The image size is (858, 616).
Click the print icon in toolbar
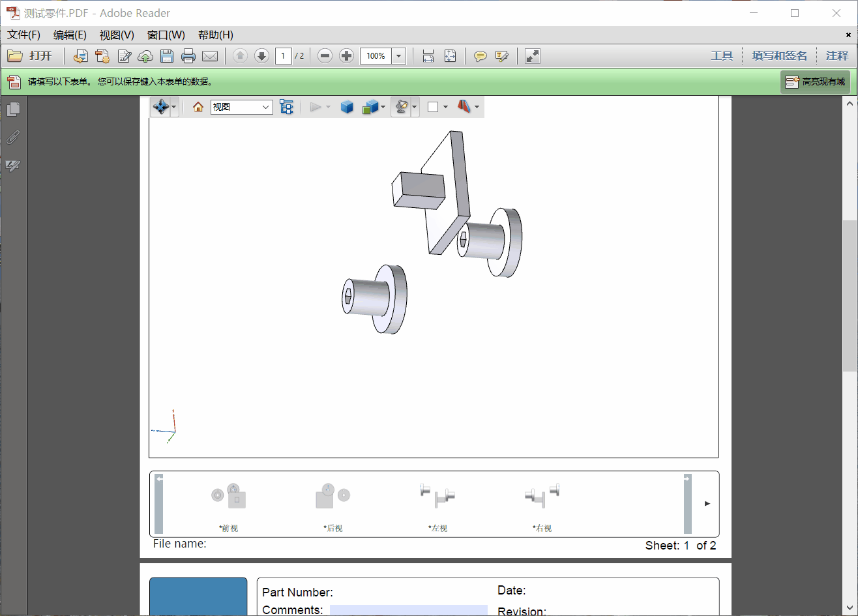point(188,56)
